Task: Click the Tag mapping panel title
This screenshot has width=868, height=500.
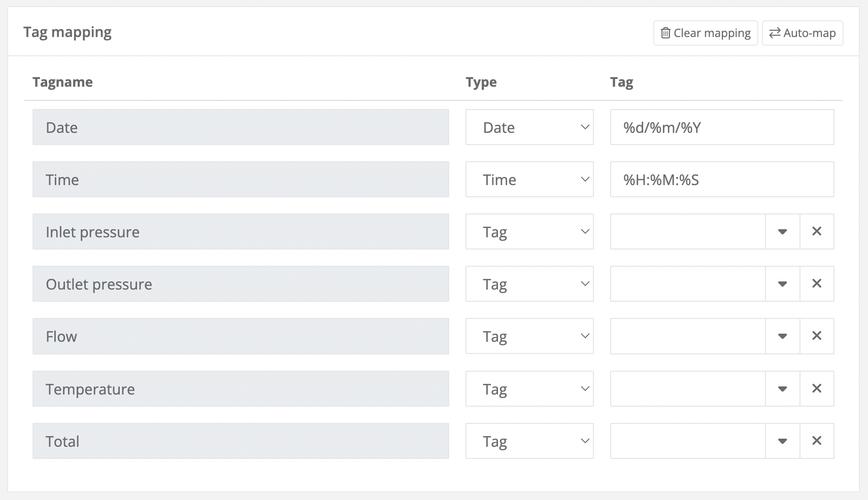Action: tap(68, 32)
